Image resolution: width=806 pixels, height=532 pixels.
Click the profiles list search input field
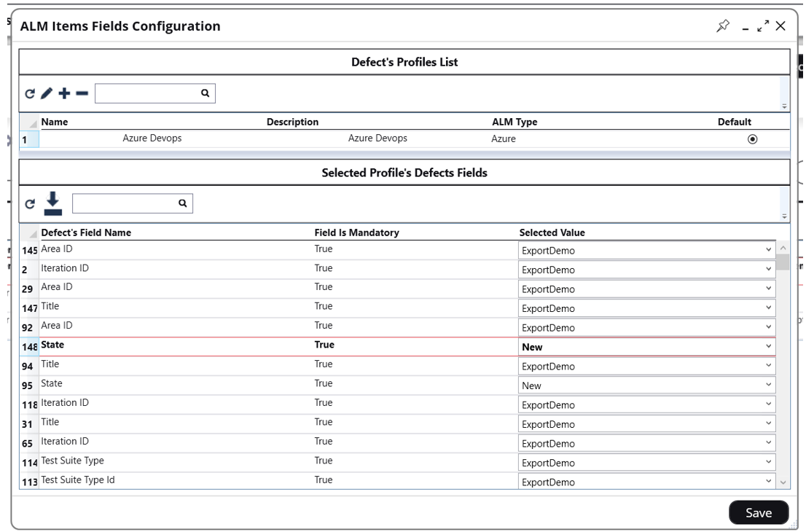click(x=147, y=93)
